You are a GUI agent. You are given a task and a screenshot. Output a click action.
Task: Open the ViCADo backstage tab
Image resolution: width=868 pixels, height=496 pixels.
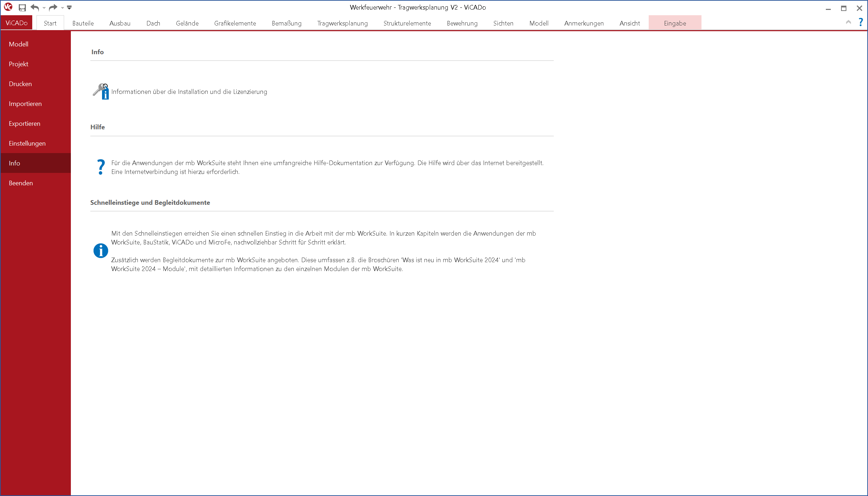[x=17, y=23]
